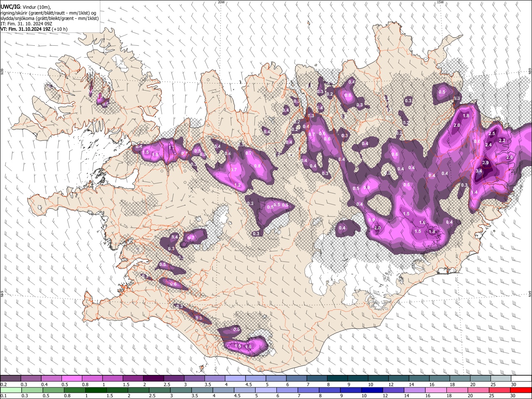Image resolution: width=532 pixels, height=399 pixels.
Task: Select the bottom-row light purple swatch labeled 14
Action: click(415, 390)
